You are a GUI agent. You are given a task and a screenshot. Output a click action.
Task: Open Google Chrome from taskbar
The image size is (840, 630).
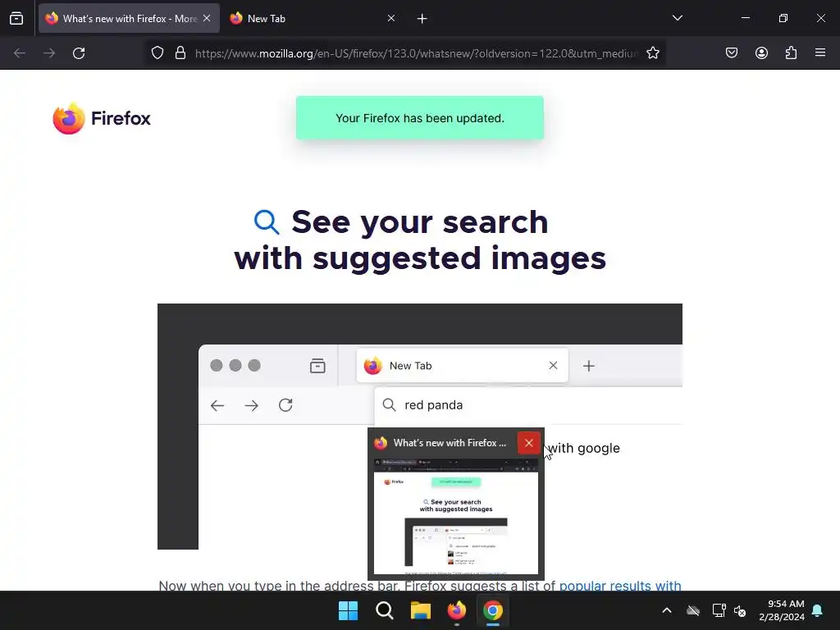493,610
